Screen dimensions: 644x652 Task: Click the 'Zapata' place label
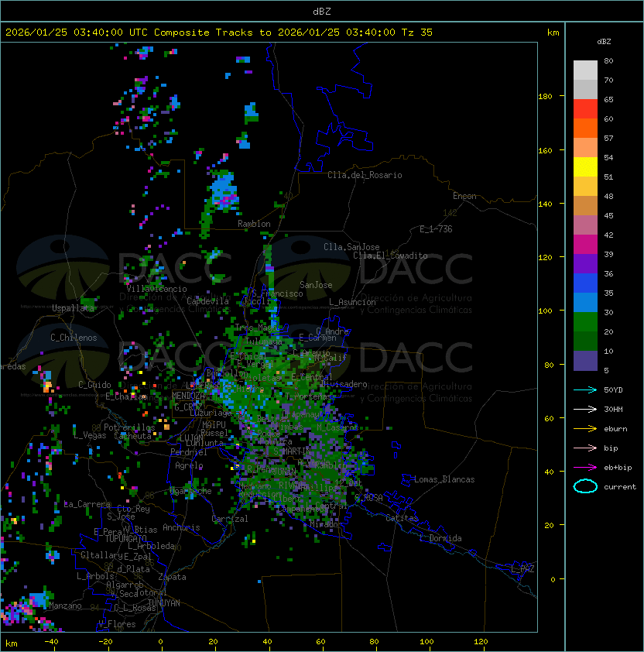tap(172, 577)
